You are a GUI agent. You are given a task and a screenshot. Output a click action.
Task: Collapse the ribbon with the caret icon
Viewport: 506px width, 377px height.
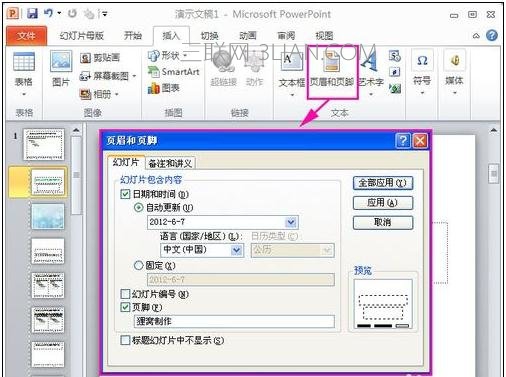(x=476, y=36)
